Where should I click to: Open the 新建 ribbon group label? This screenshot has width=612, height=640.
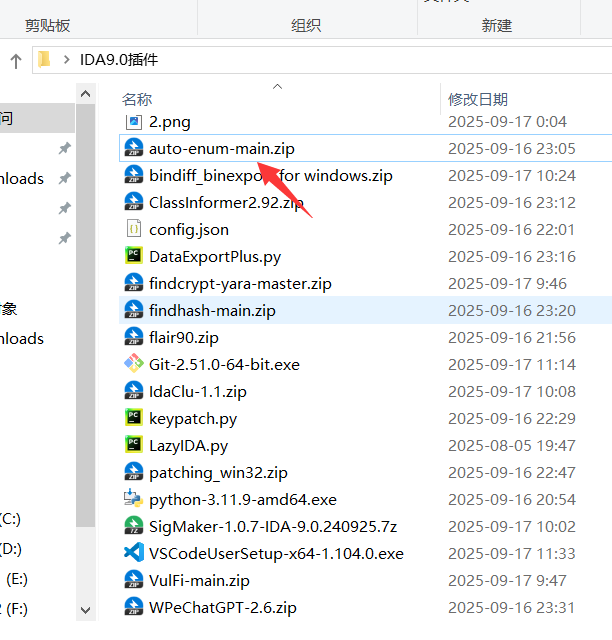(496, 25)
